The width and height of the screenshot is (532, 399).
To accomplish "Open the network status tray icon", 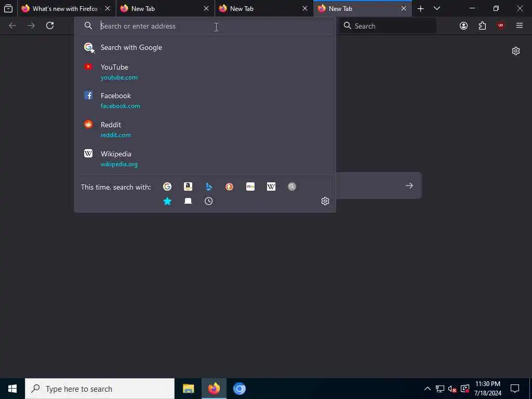I will click(440, 389).
